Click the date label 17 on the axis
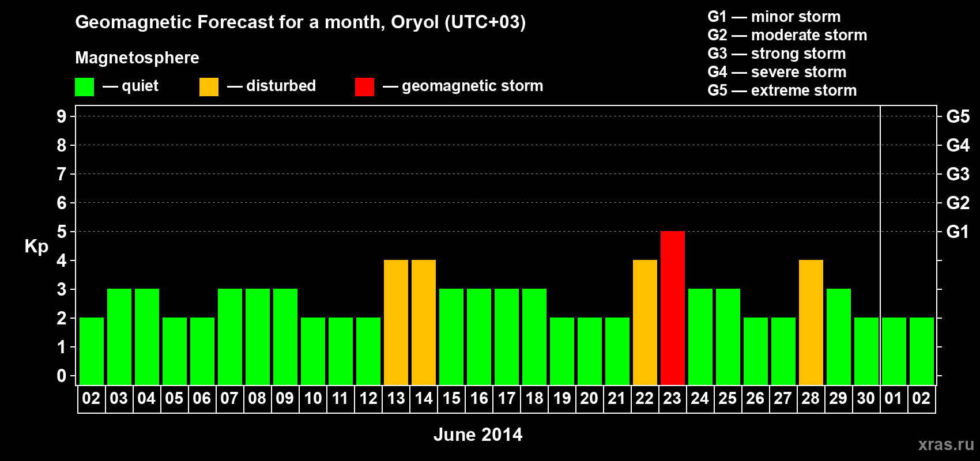 coord(507,398)
